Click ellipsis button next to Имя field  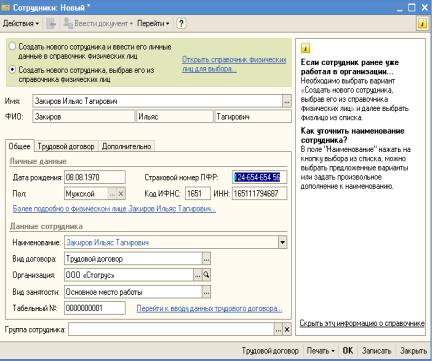(x=287, y=101)
